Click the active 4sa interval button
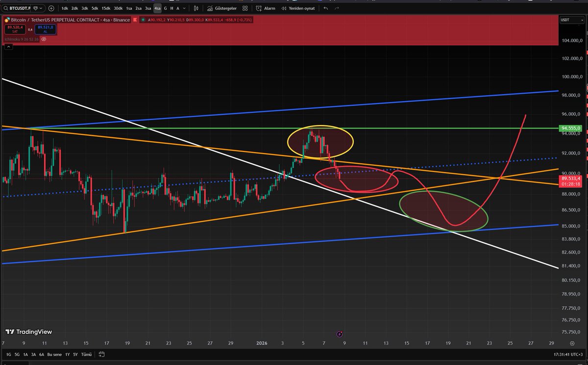 coord(157,8)
